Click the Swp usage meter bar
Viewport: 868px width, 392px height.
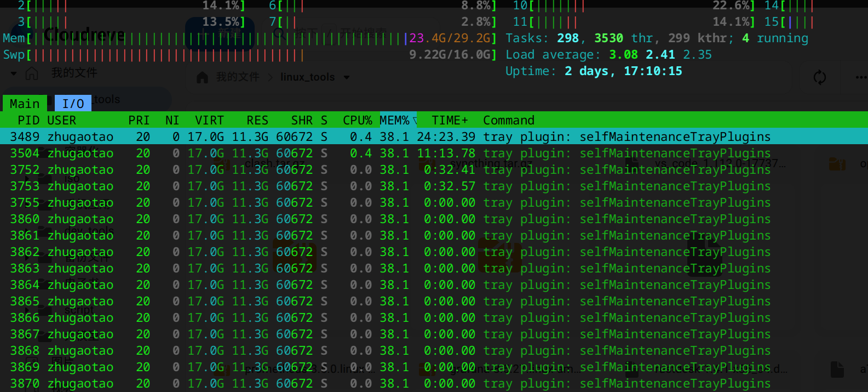click(x=250, y=55)
